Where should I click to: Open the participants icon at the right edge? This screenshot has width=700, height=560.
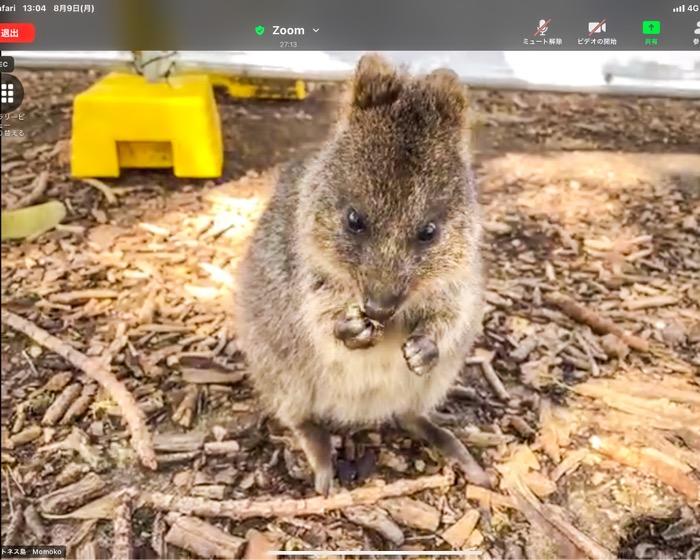click(695, 28)
